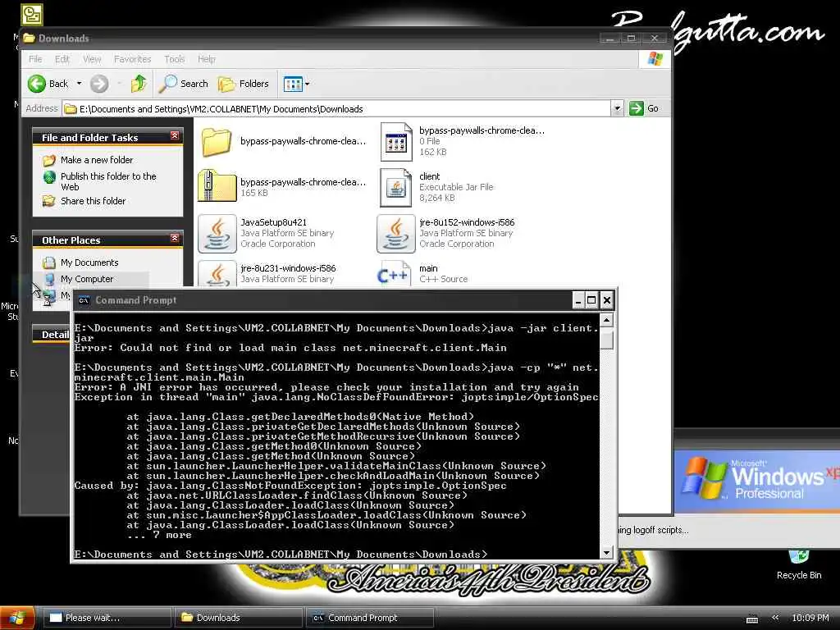Click Make a new folder
Screen dimensions: 840x630
pos(97,160)
